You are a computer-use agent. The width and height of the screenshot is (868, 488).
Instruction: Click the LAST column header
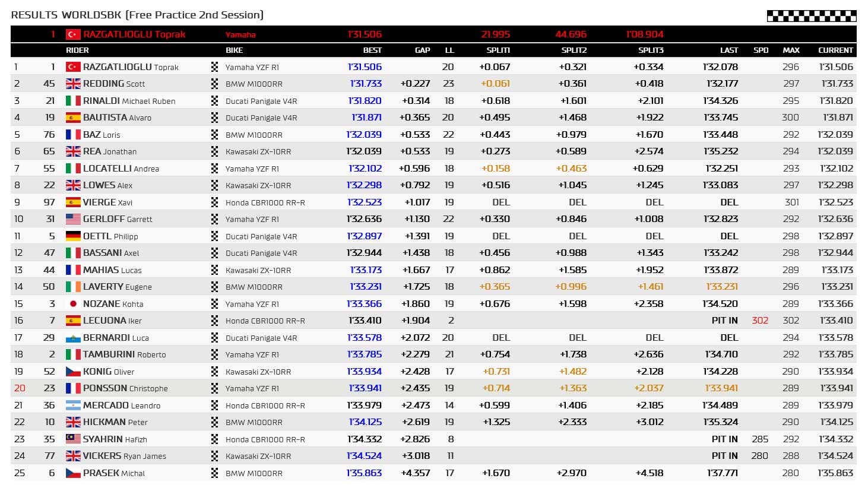pyautogui.click(x=729, y=50)
